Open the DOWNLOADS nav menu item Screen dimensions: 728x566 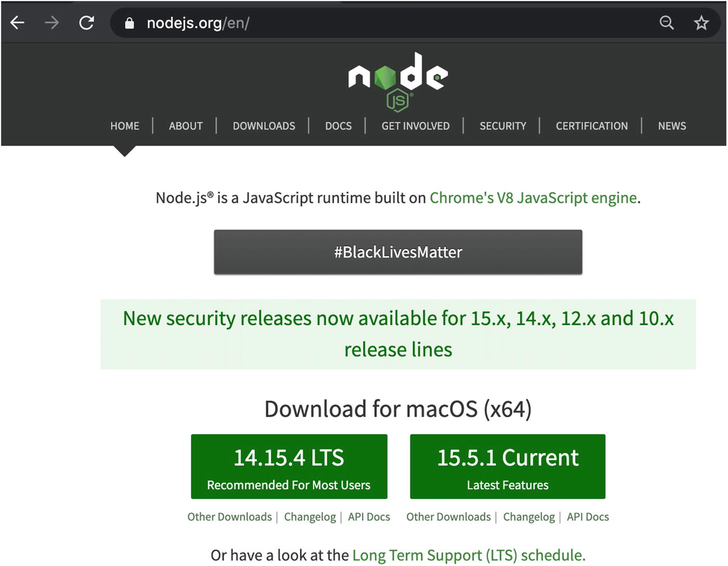(264, 126)
